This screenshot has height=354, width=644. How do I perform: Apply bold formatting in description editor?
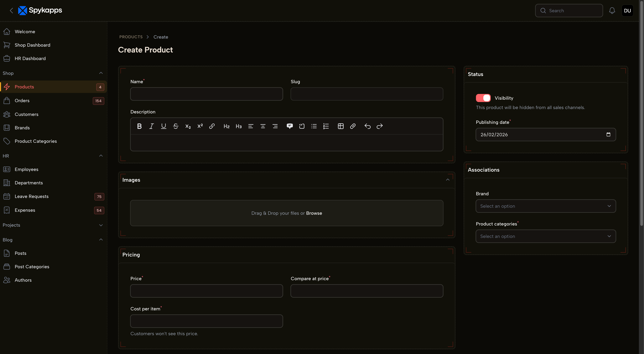(139, 126)
